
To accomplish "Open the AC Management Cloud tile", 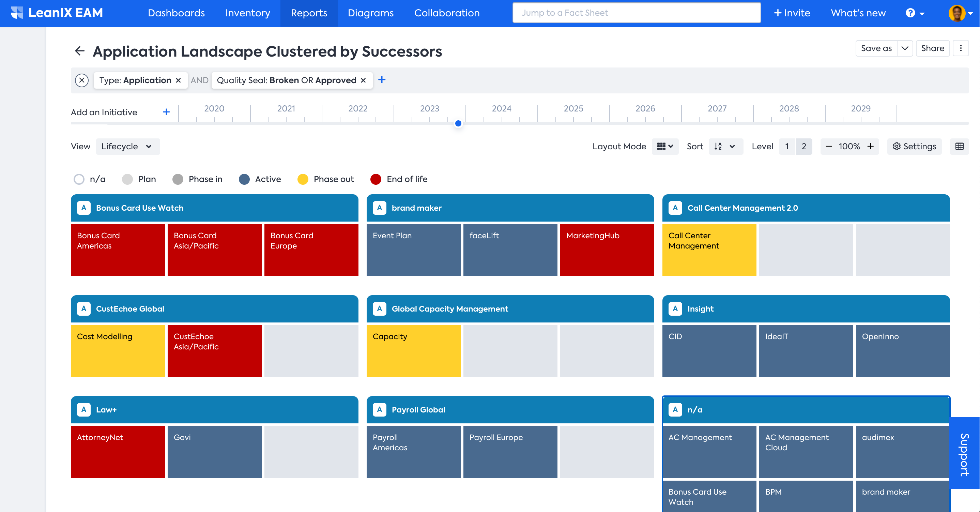I will pos(806,452).
